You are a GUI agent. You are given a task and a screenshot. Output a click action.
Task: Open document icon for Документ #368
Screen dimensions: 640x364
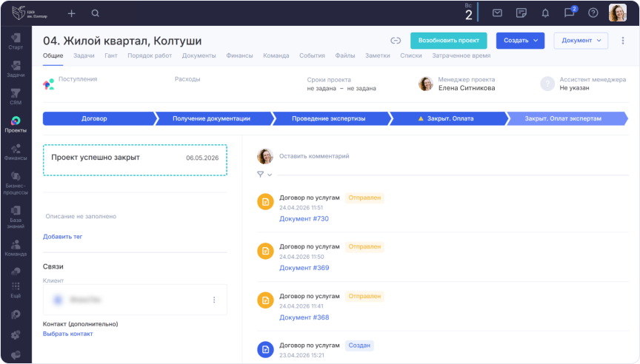[x=265, y=300]
